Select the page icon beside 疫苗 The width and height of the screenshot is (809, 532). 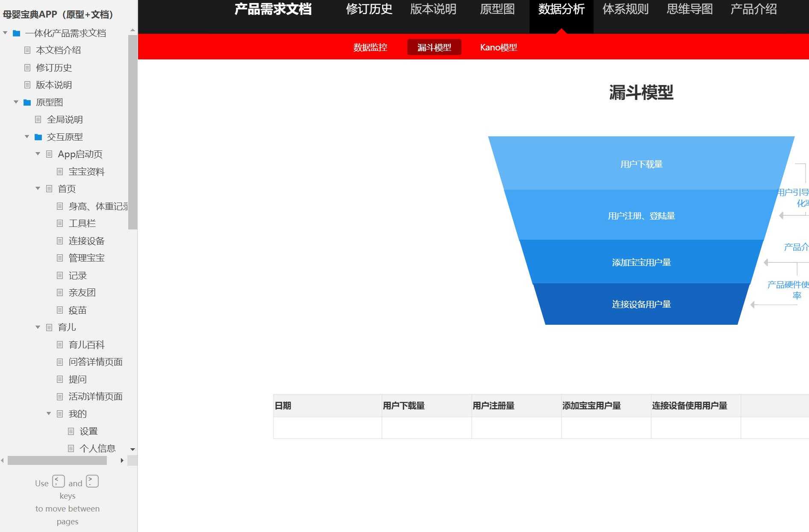[59, 310]
